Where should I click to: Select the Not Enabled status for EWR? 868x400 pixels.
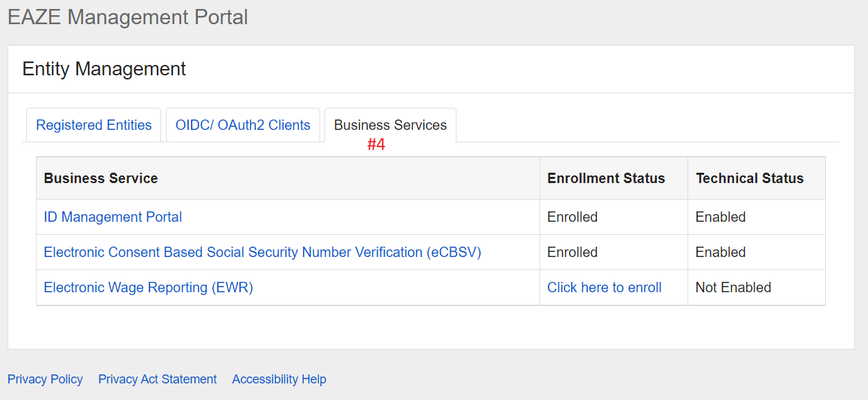(x=732, y=287)
